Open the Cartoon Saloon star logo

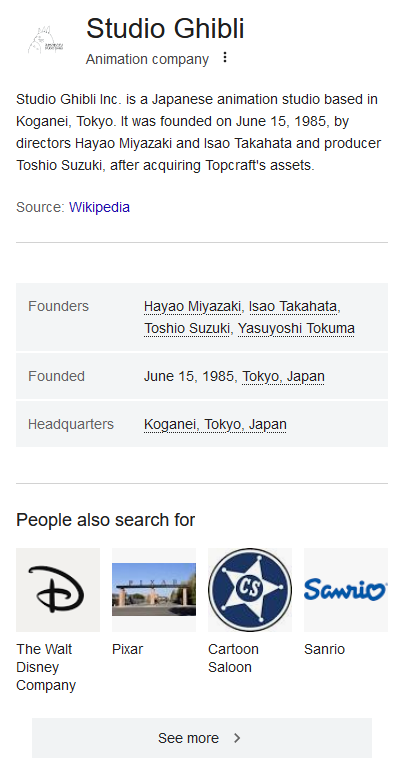click(x=250, y=590)
